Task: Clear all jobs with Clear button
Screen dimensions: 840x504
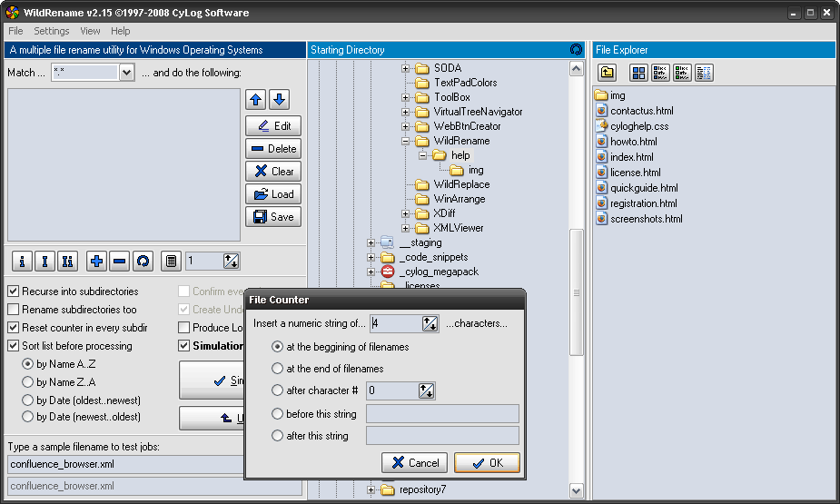Action: (x=273, y=172)
